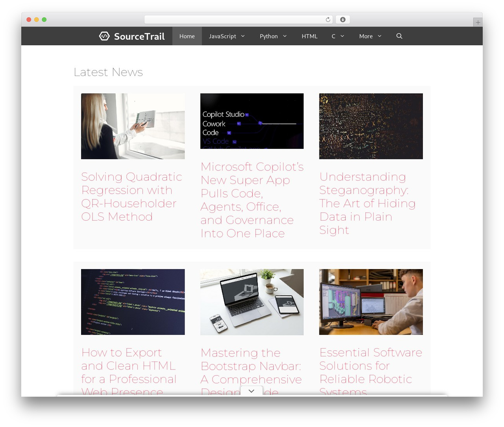The image size is (504, 427).
Task: Click the SourceTrail logo icon
Action: point(104,36)
